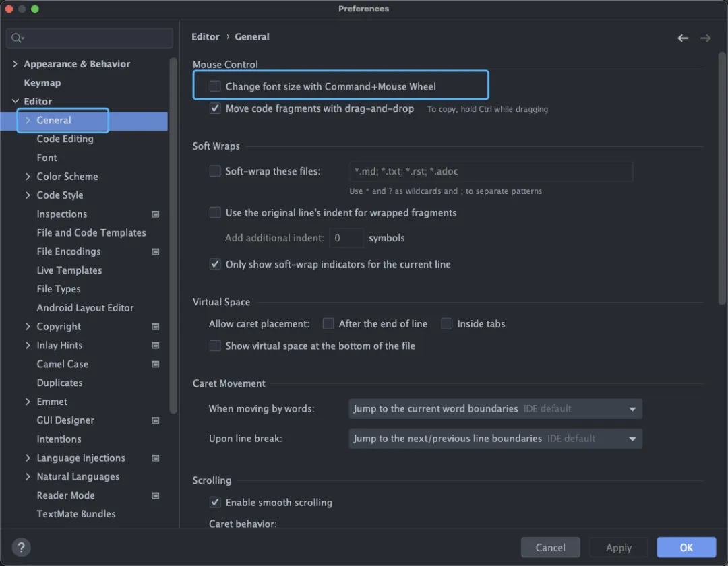Click the search magnifier icon in settings search
The width and height of the screenshot is (728, 566).
click(x=17, y=38)
